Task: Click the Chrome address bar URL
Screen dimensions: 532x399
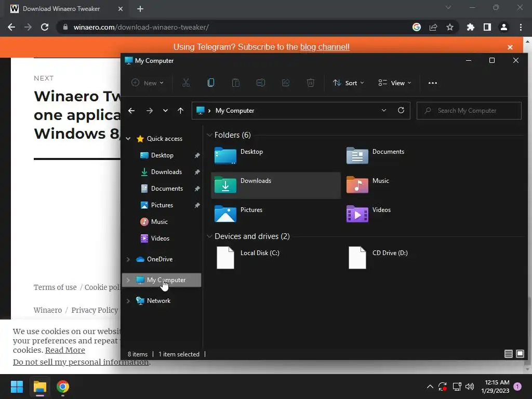Action: tap(141, 27)
